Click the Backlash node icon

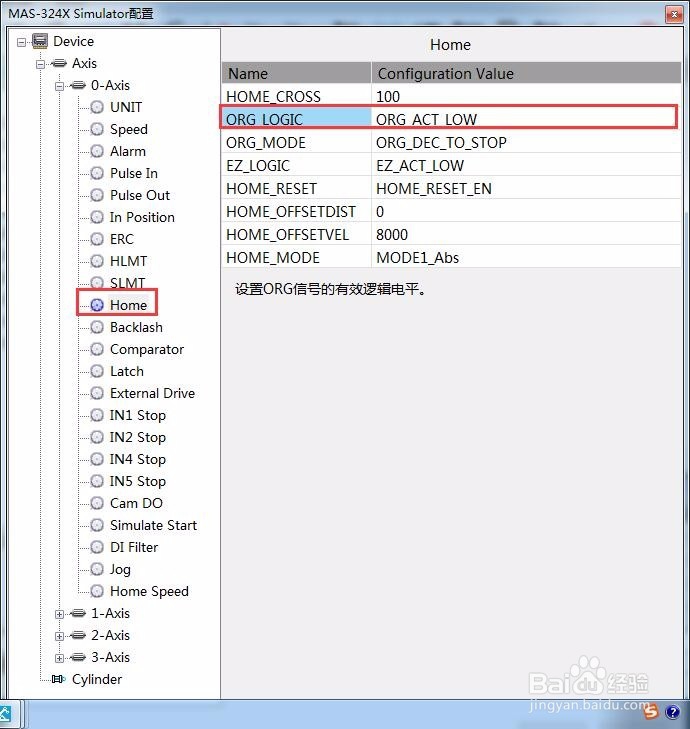(97, 327)
